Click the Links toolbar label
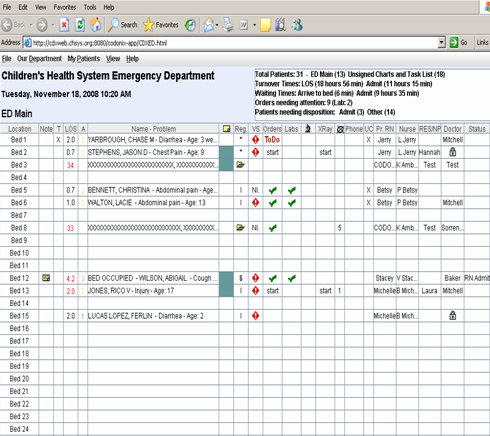This screenshot has width=490, height=436. [x=482, y=43]
